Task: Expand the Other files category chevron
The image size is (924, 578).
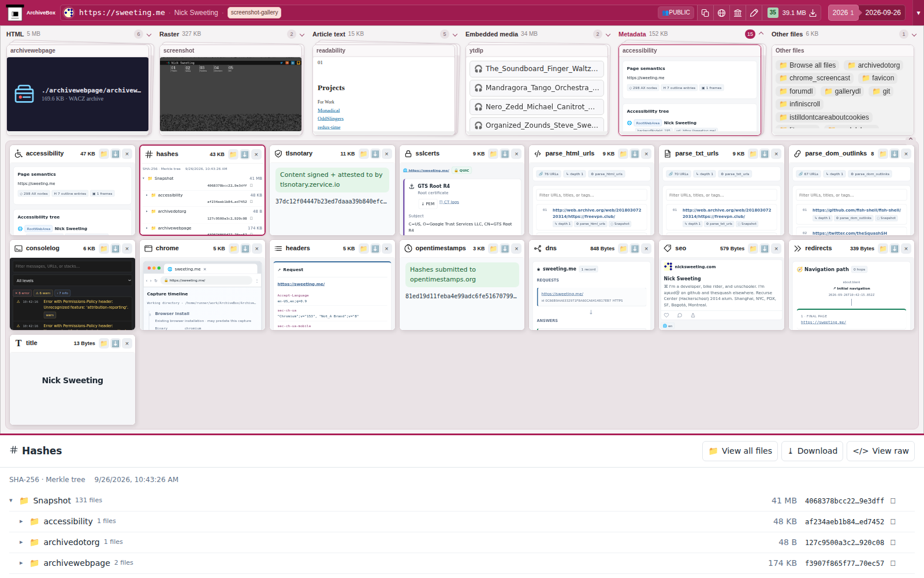Action: click(x=914, y=35)
